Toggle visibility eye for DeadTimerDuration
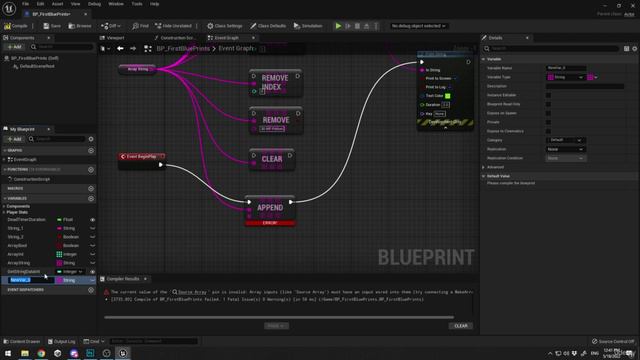Viewport: 640px width, 360px height. point(93,220)
